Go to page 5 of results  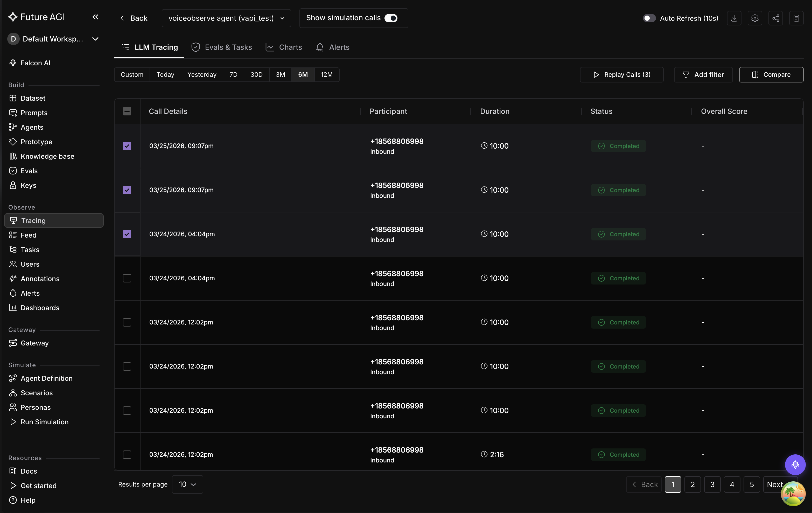click(x=752, y=484)
